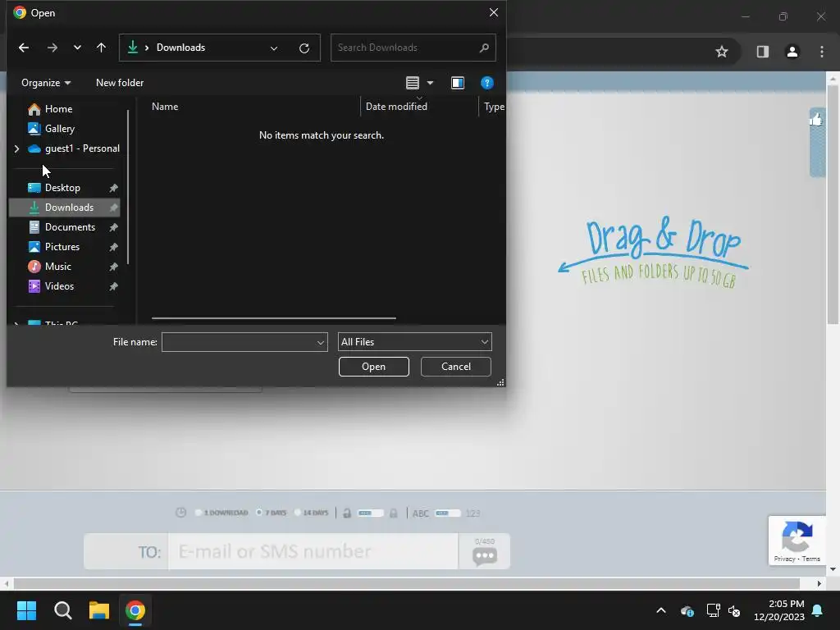
Task: Click the File name input box
Action: (x=240, y=342)
